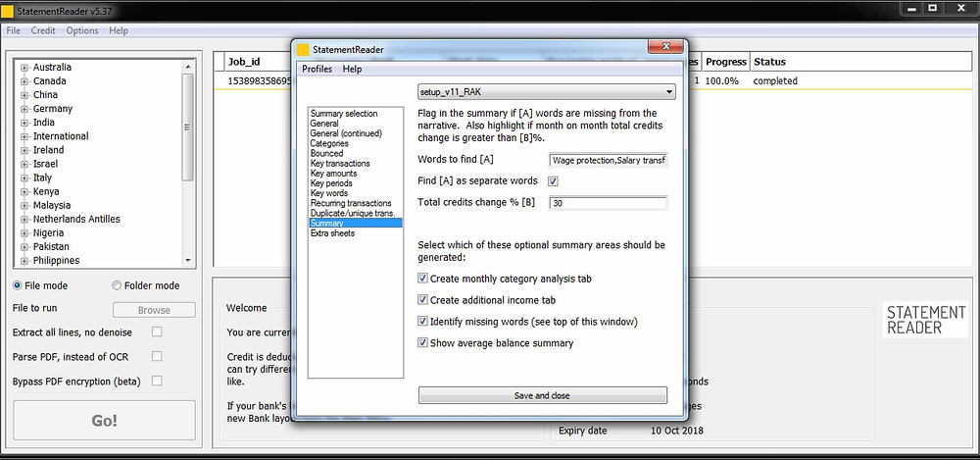Toggle Create monthly category analysis tab
Viewport: 980px width, 460px height.
[423, 279]
